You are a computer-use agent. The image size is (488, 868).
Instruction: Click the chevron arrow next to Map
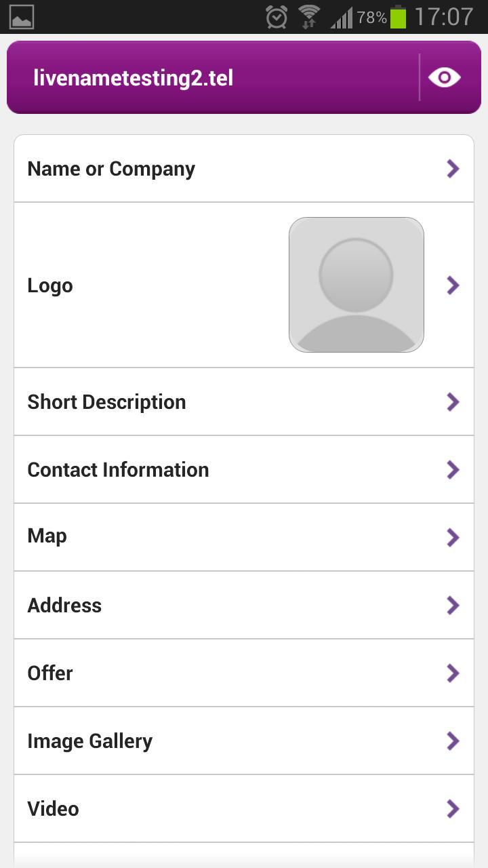453,538
